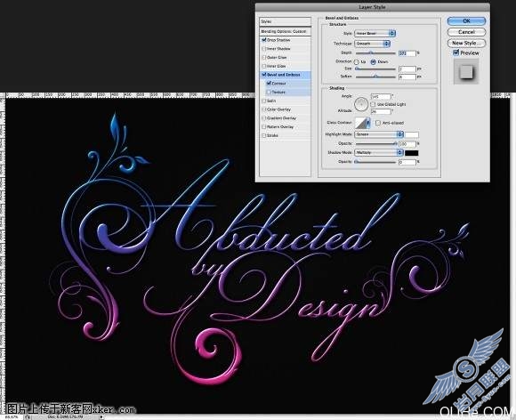Click the Depth percentage input field
Screen dimensions: 516x420
click(x=407, y=53)
